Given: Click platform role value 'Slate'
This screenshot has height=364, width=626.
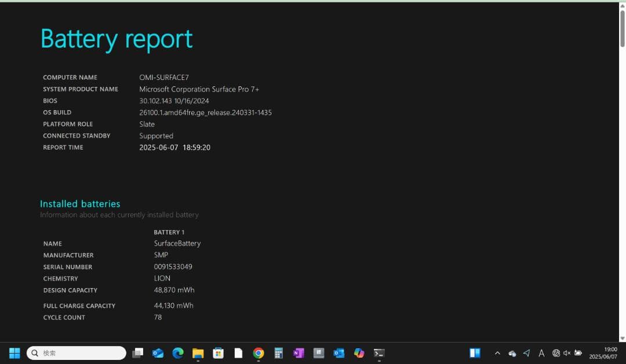Looking at the screenshot, I should pyautogui.click(x=147, y=124).
